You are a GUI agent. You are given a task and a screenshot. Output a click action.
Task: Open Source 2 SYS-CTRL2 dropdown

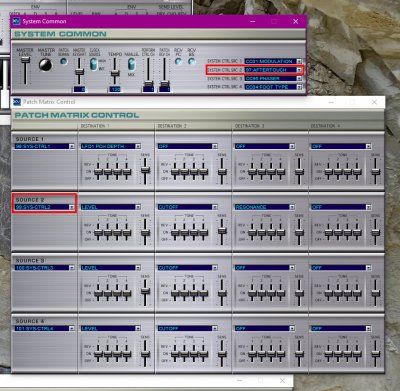click(x=44, y=207)
